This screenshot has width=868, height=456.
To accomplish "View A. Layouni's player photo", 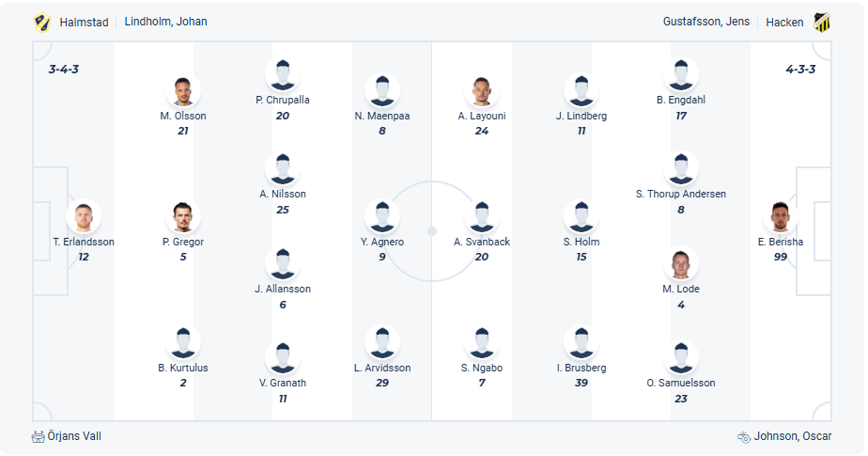I will (482, 90).
